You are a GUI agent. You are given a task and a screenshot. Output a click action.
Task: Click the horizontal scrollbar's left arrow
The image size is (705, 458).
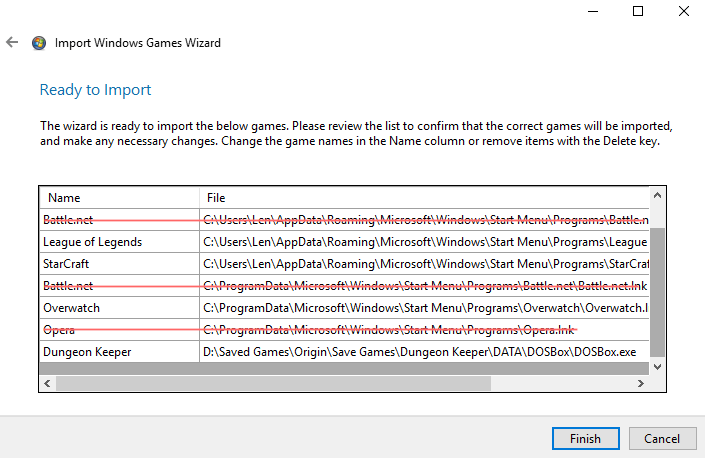pyautogui.click(x=46, y=384)
